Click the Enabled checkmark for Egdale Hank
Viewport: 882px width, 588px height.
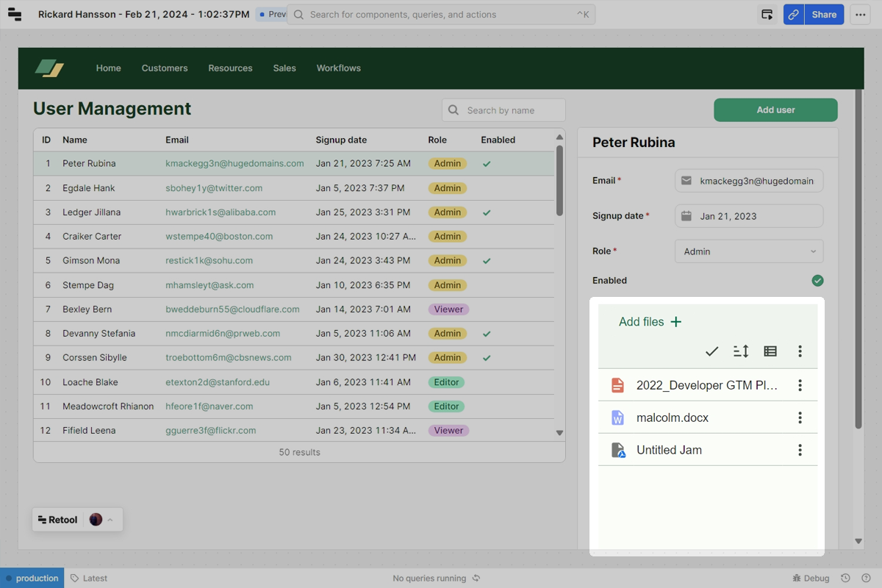[487, 187]
